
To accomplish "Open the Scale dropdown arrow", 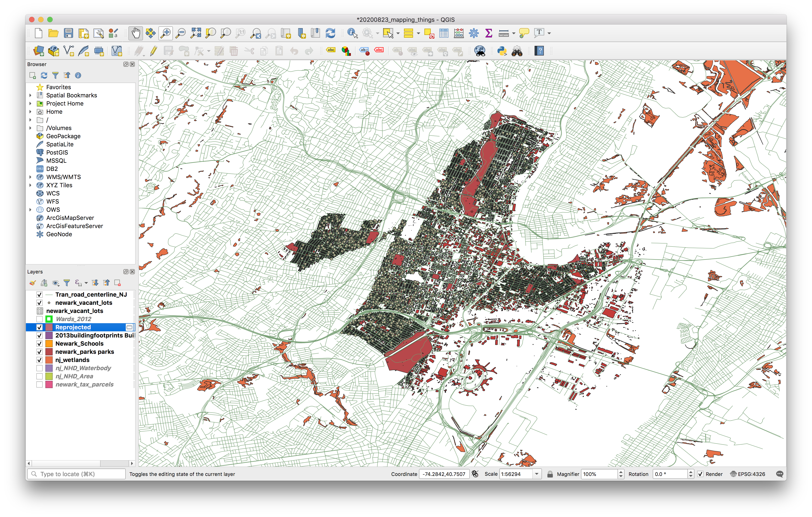I will (x=537, y=474).
